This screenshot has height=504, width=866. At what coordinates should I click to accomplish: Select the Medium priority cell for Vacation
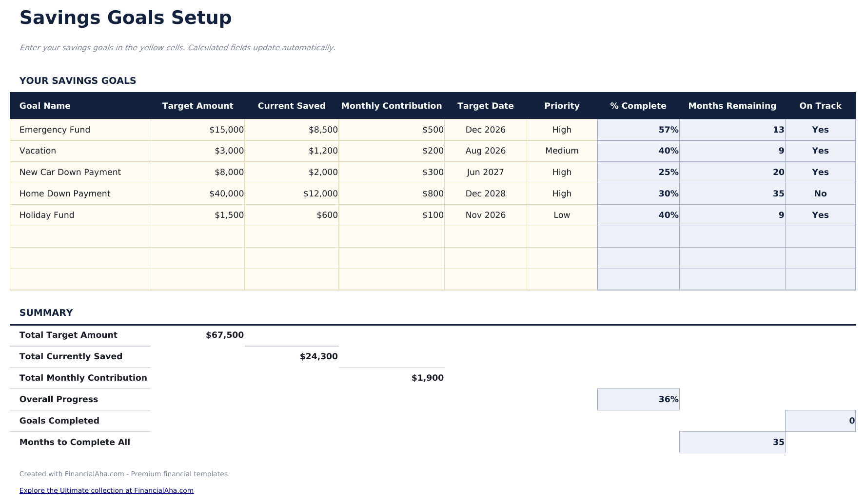point(562,151)
